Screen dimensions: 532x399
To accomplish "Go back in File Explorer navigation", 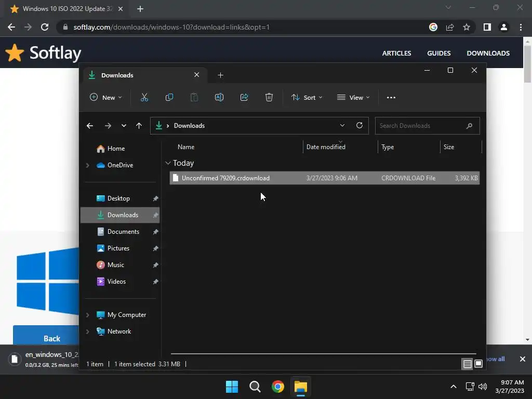I will click(90, 126).
